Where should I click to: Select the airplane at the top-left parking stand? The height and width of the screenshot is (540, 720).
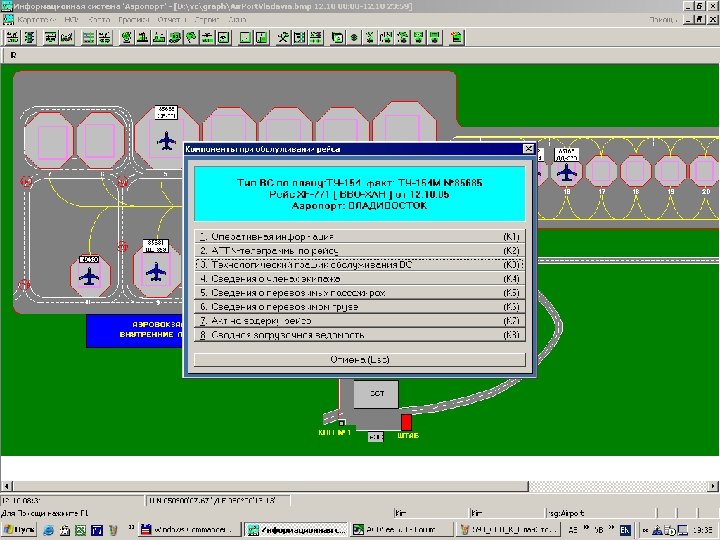[x=166, y=139]
